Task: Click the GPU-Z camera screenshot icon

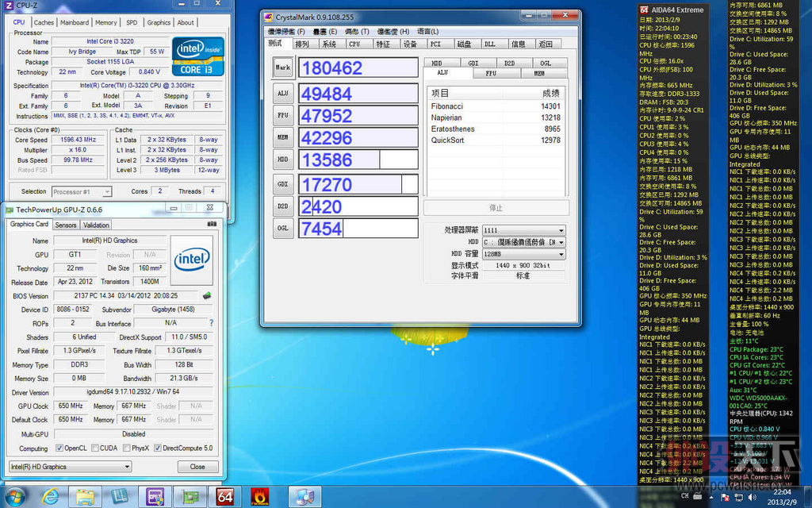Action: [x=212, y=224]
